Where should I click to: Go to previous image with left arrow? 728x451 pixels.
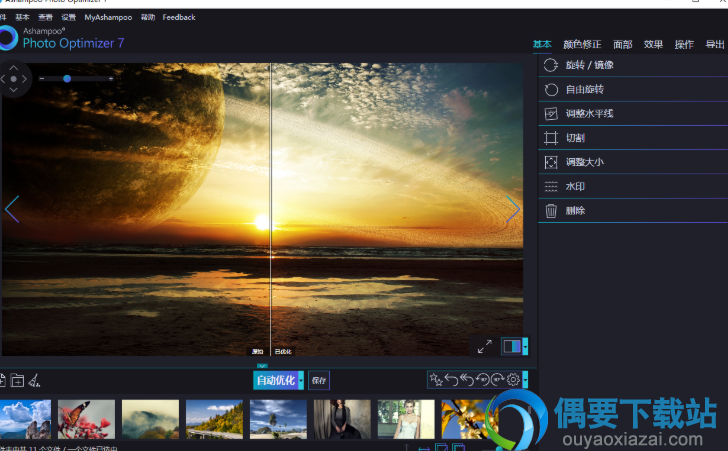point(12,209)
